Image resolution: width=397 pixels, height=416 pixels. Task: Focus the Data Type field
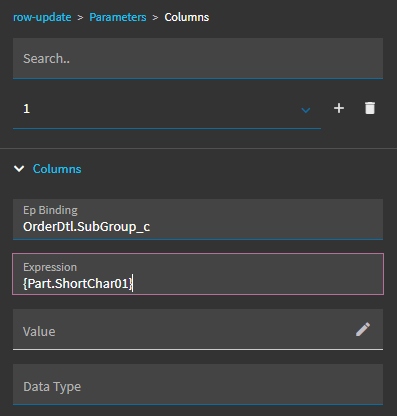point(198,384)
